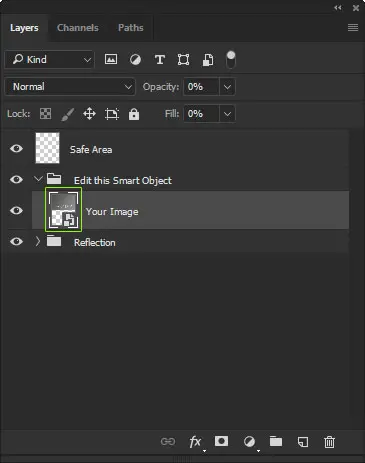Click Your Image smart object thumbnail
The width and height of the screenshot is (365, 463).
click(x=63, y=210)
